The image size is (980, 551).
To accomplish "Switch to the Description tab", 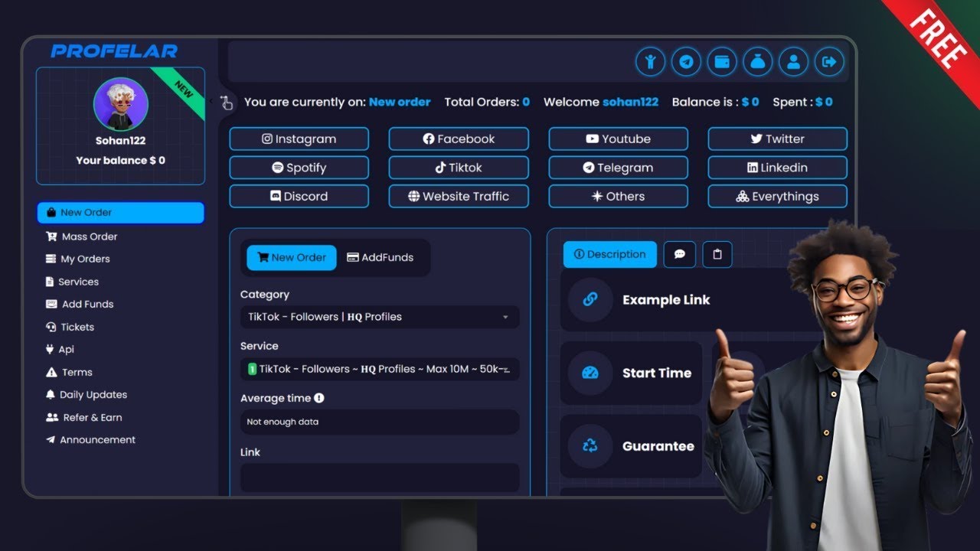I will click(x=610, y=255).
